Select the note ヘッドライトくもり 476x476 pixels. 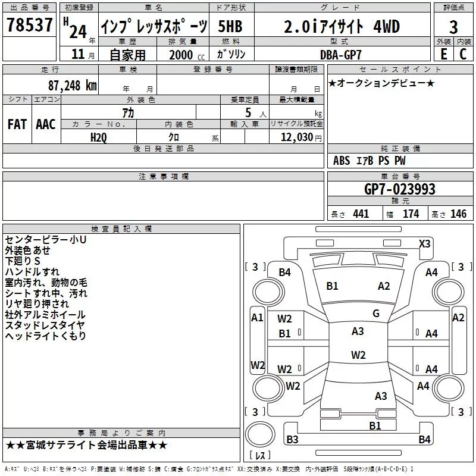(x=46, y=336)
